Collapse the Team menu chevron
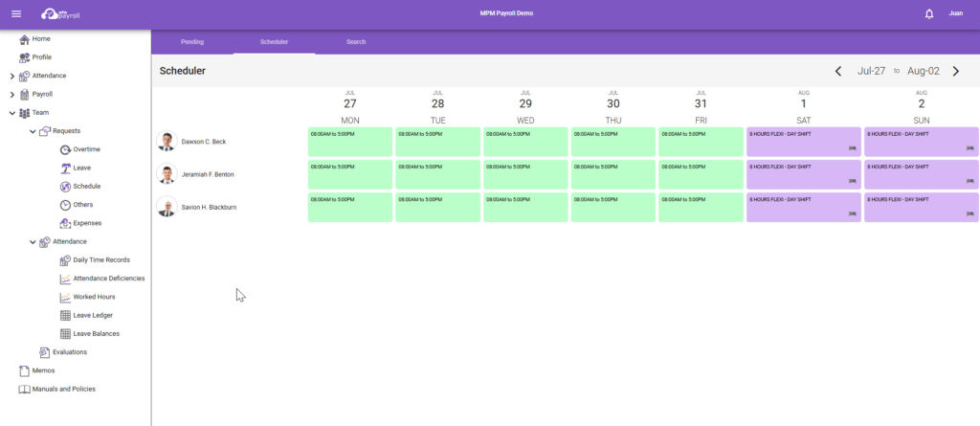This screenshot has width=980, height=426. pyautogui.click(x=11, y=113)
